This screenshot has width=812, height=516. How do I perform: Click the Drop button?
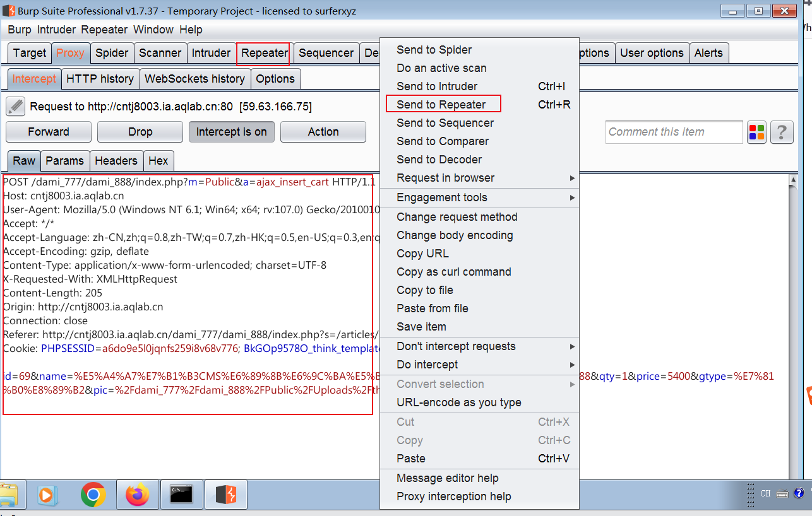pos(140,132)
